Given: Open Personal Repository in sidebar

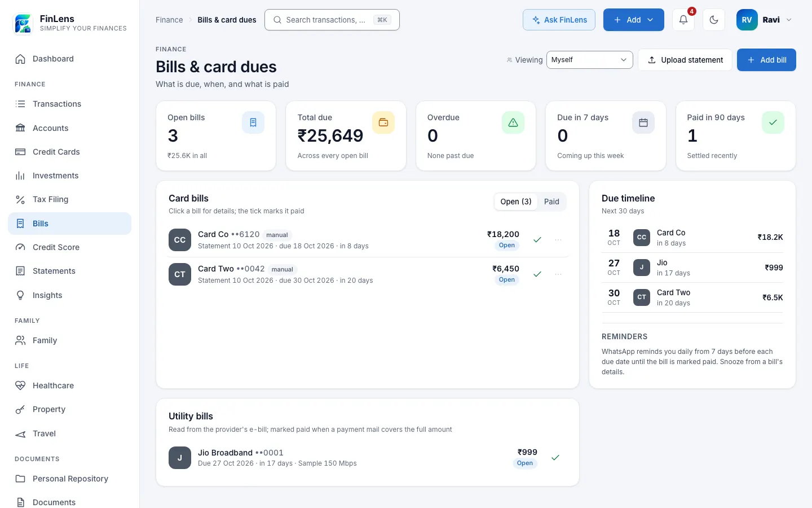Looking at the screenshot, I should click(x=70, y=479).
